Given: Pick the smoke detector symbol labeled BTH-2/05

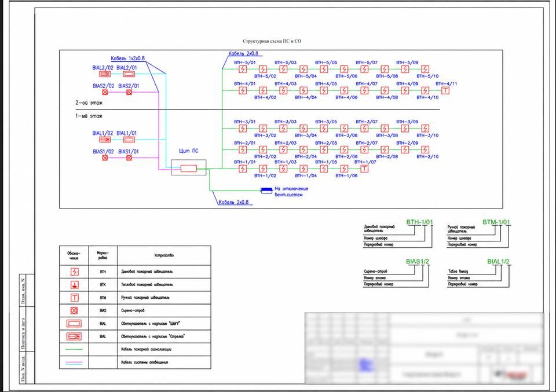Looking at the screenshot, I should 324,149.
